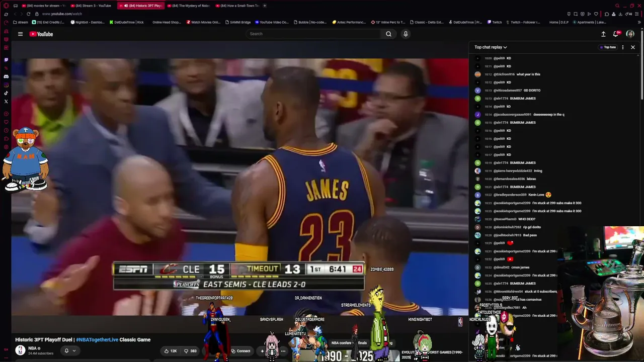Click the '@tossePharmD WHO DEID?' chat message
Screen dimensions: 644x362
coord(506,219)
